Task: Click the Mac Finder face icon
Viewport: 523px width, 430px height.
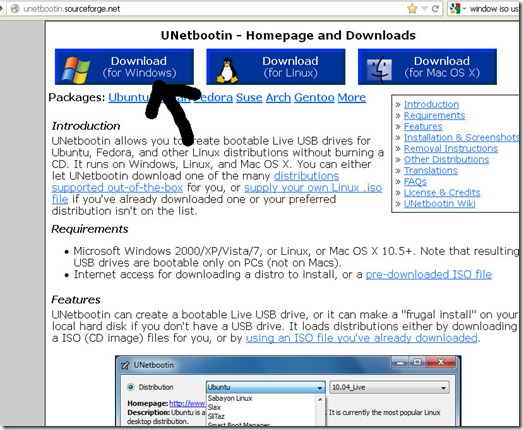Action: 379,70
